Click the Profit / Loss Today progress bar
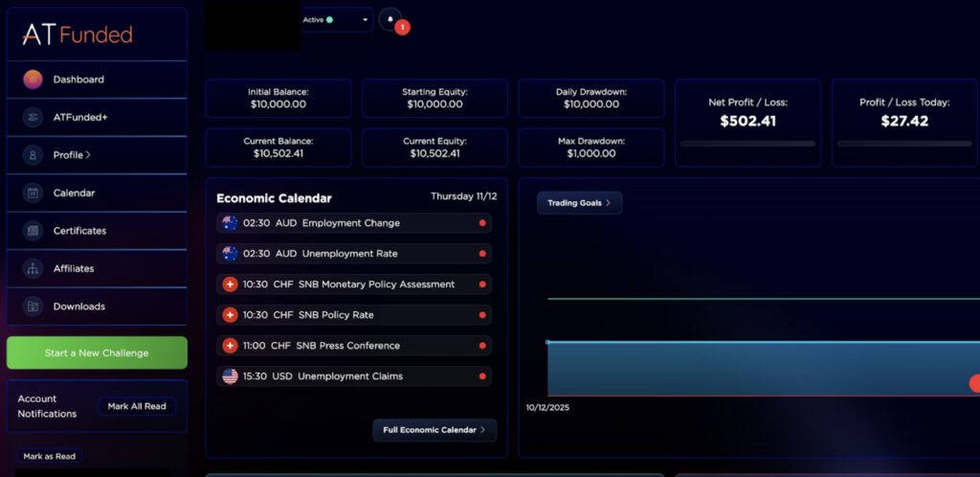This screenshot has height=477, width=980. pos(904,144)
